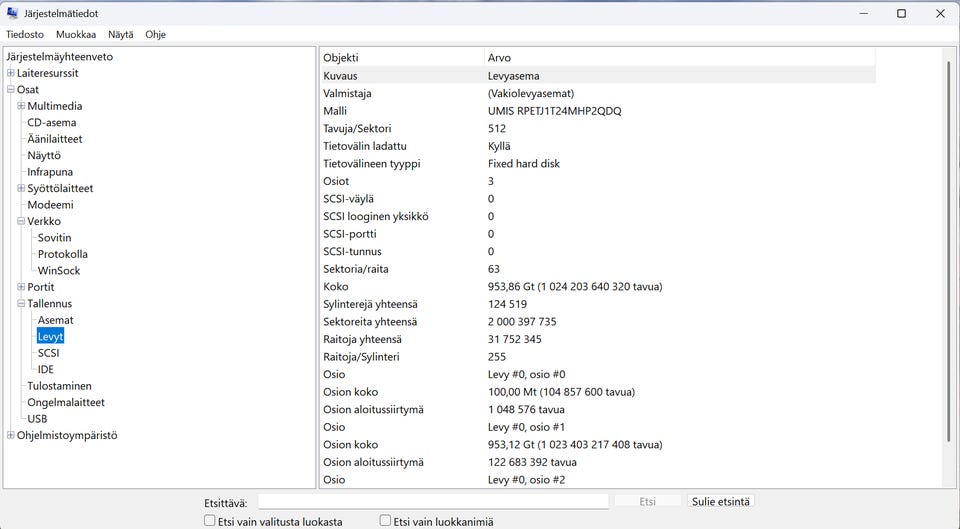
Task: Select the Valmistaja row
Action: [598, 94]
